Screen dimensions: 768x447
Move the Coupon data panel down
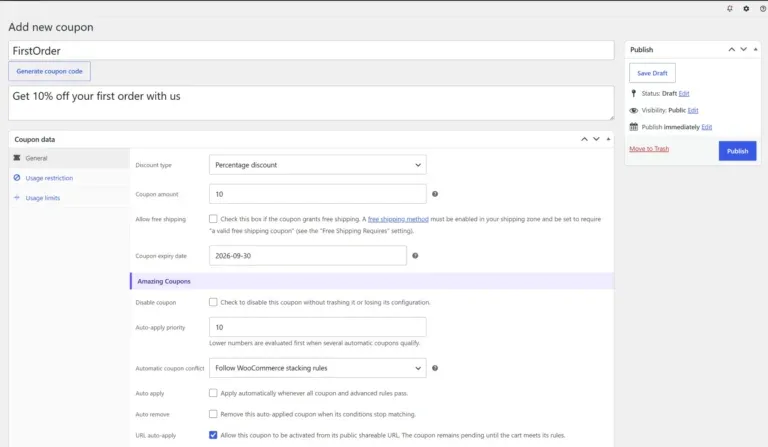coord(596,139)
